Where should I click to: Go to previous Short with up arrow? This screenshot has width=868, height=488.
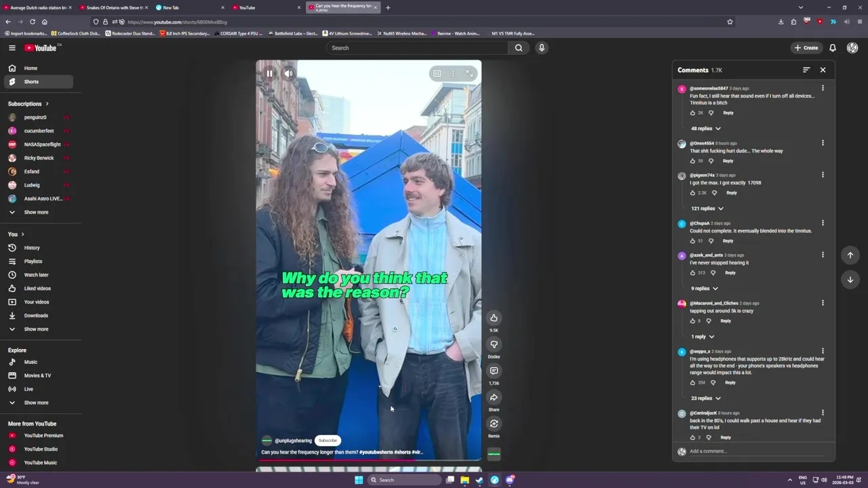pyautogui.click(x=850, y=256)
